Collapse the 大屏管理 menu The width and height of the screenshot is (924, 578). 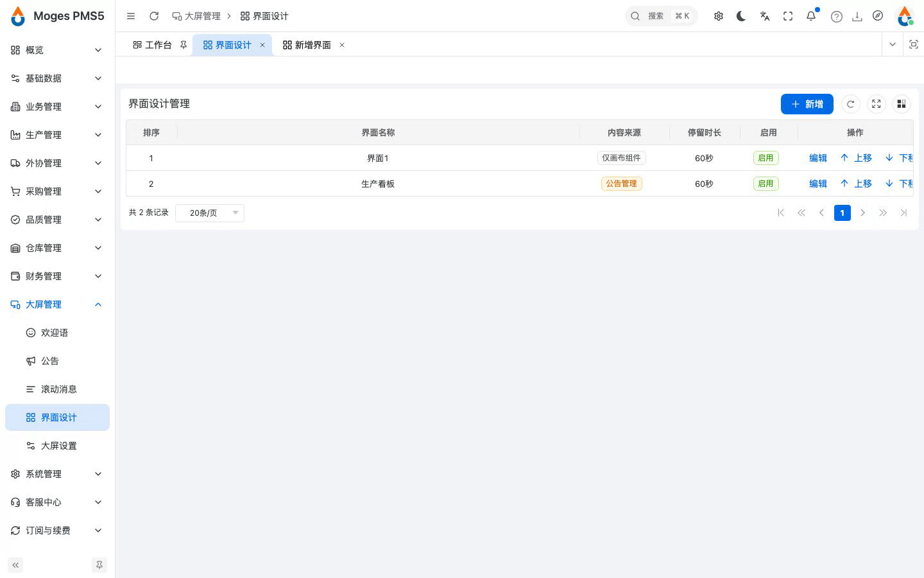(x=57, y=304)
